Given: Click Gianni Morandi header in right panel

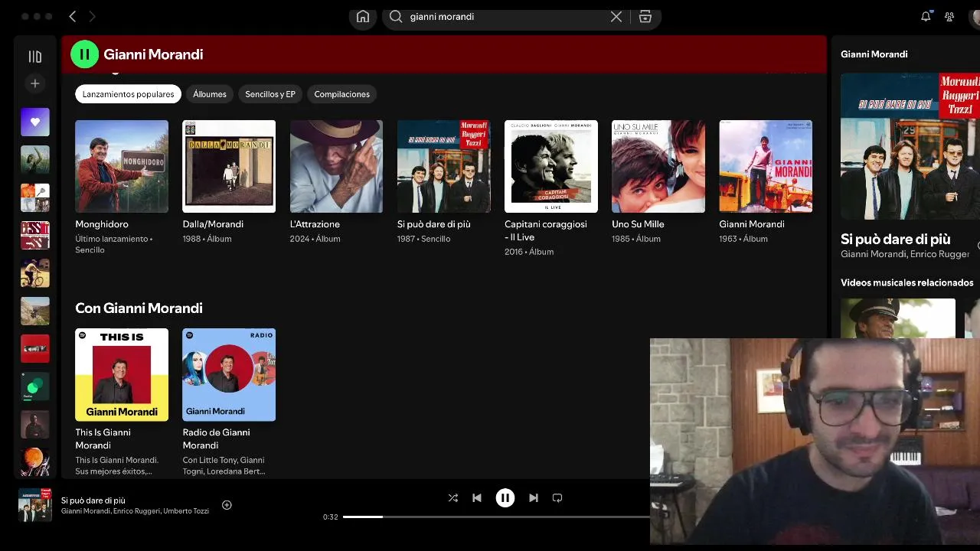Looking at the screenshot, I should click(x=874, y=54).
